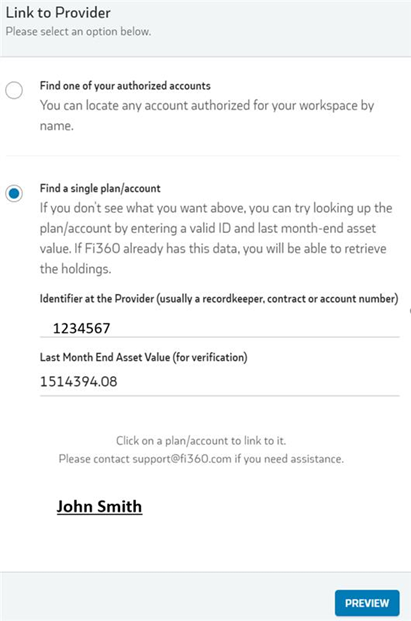This screenshot has height=621, width=411.
Task: Click the PREVIEW button
Action: [367, 603]
